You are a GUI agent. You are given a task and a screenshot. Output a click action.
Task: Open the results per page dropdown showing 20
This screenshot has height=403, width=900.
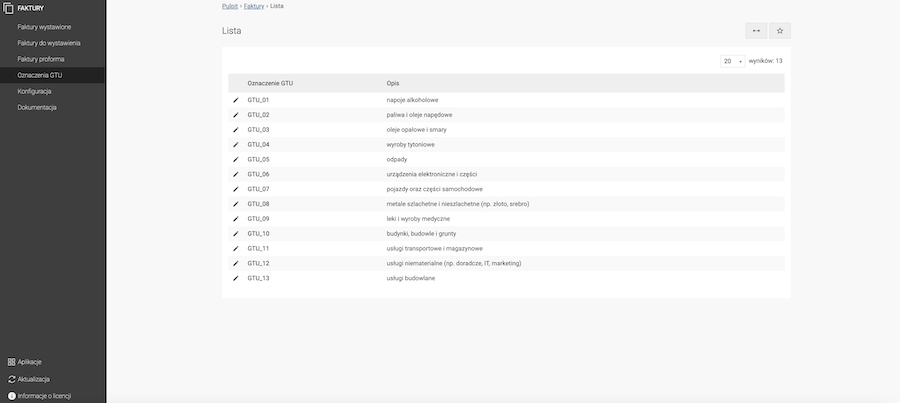tap(733, 61)
